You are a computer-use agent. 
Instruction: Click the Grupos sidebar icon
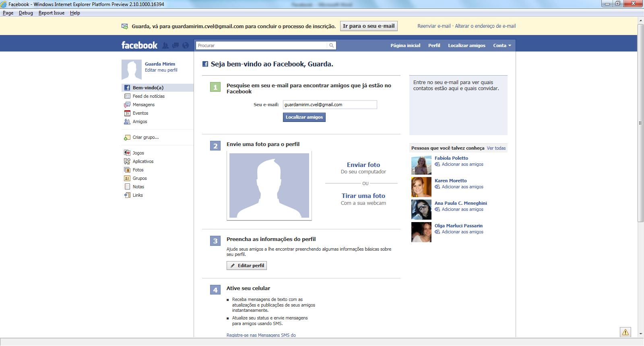pos(127,178)
